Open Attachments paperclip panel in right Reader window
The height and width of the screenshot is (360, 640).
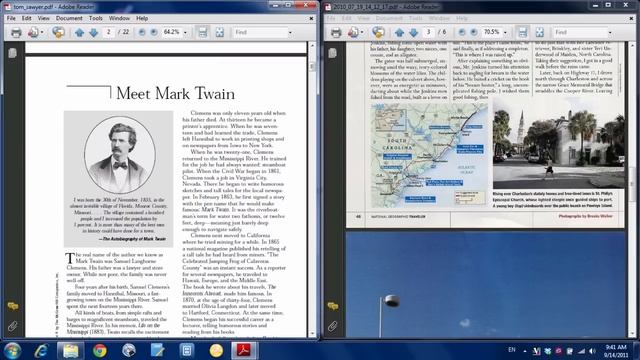pyautogui.click(x=333, y=326)
